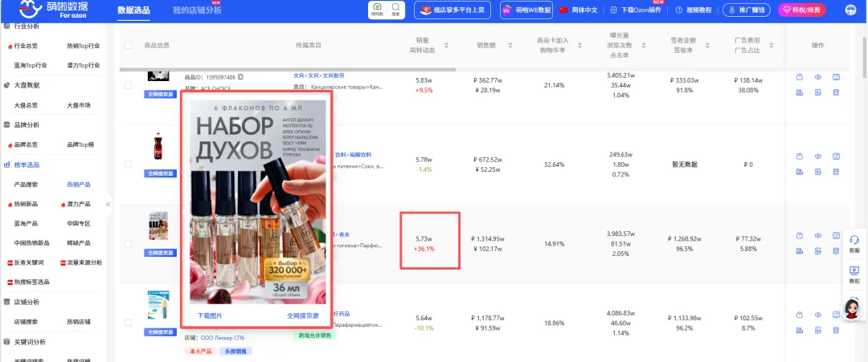Image resolution: width=868 pixels, height=362 pixels.
Task: Expand the 品牌分析 sidebar section
Action: (x=26, y=125)
